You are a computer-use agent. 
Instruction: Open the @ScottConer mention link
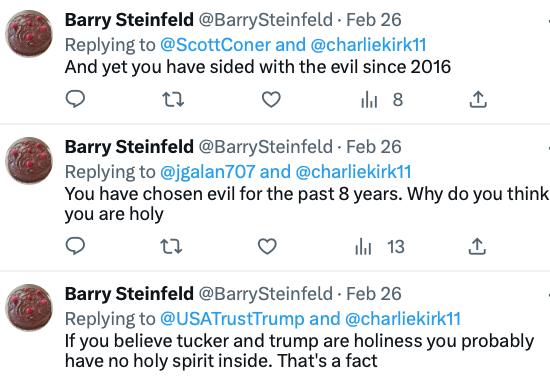(215, 45)
